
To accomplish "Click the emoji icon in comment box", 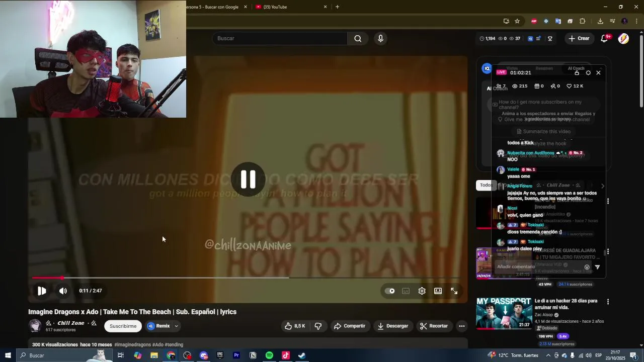I will click(x=587, y=267).
